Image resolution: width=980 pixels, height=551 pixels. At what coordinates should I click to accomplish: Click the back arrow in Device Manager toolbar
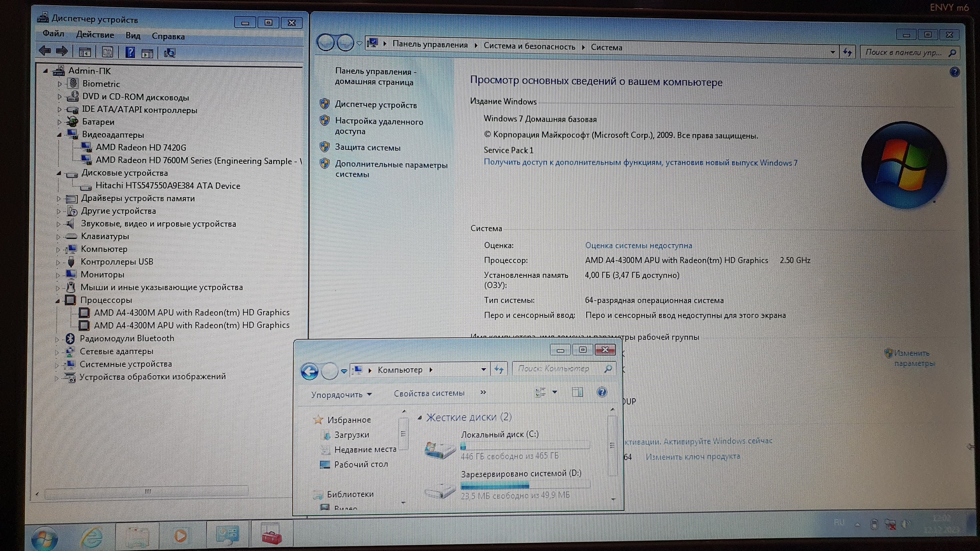pyautogui.click(x=45, y=51)
